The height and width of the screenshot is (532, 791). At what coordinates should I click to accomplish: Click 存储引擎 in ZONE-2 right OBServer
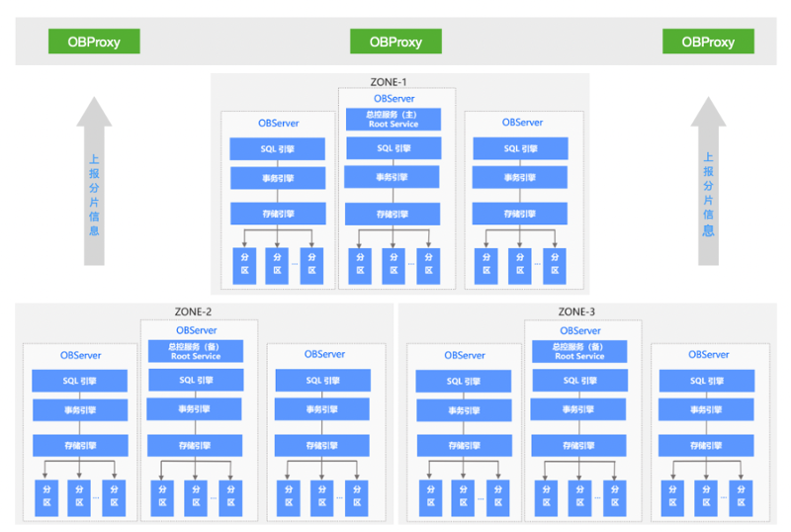point(322,446)
